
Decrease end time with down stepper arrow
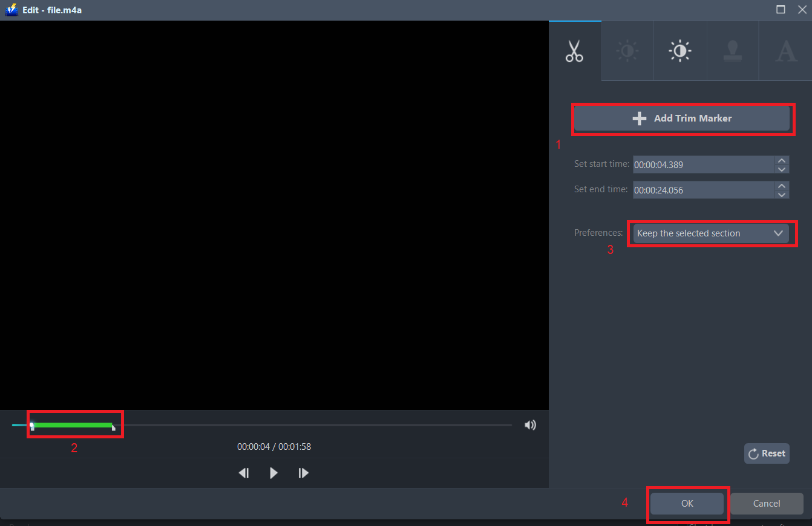(781, 193)
